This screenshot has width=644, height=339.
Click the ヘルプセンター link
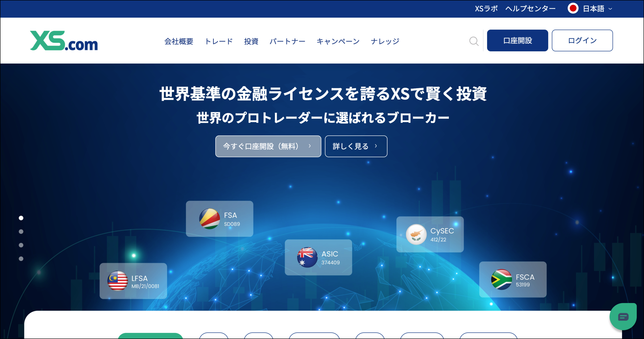point(530,8)
